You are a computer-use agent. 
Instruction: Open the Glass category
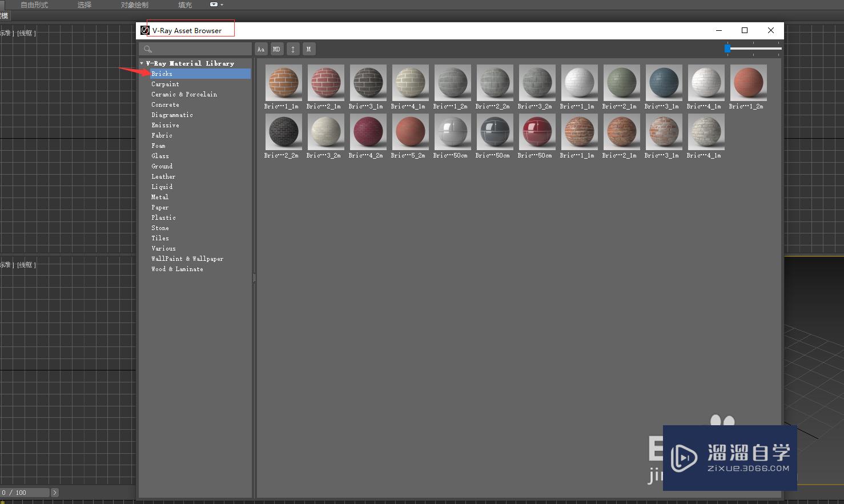coord(160,156)
